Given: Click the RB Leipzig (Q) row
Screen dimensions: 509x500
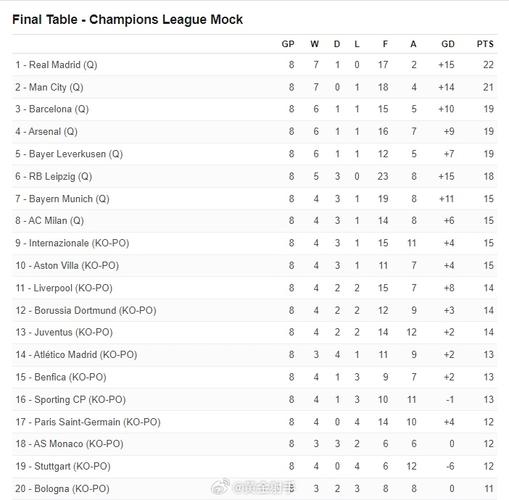Looking at the screenshot, I should pos(255,176).
